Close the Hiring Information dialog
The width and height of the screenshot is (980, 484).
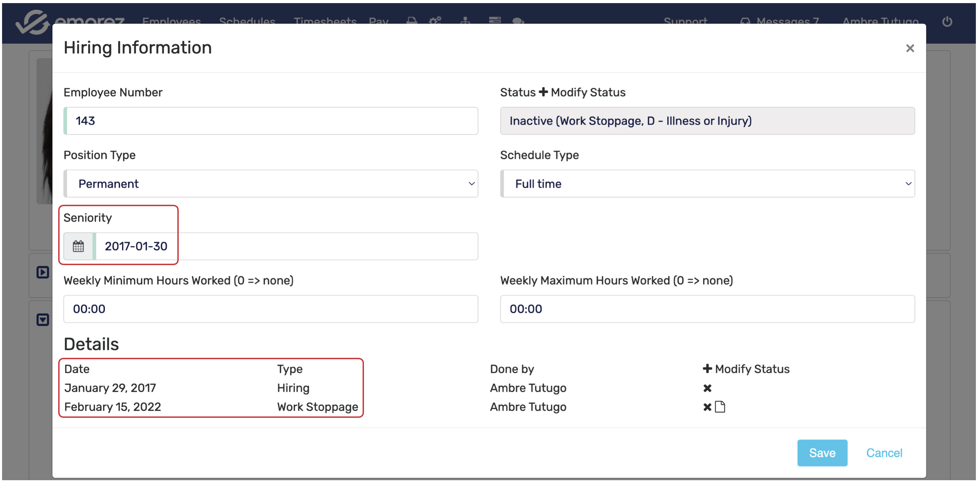pyautogui.click(x=910, y=48)
